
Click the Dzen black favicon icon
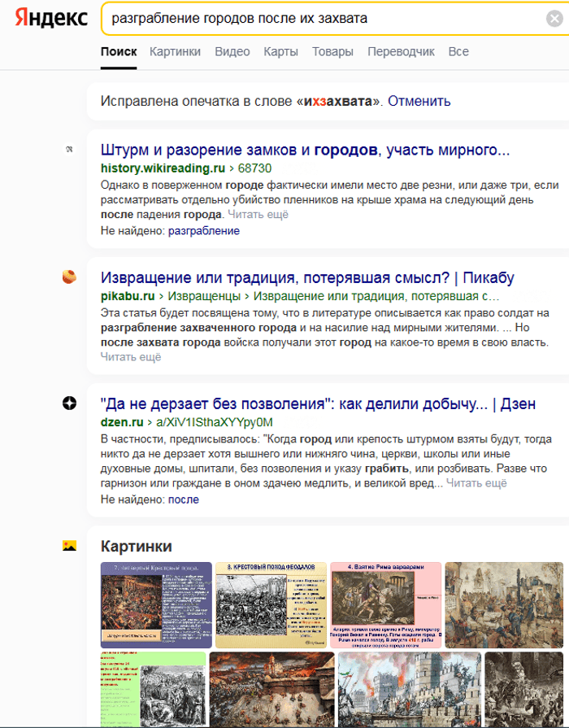point(69,403)
